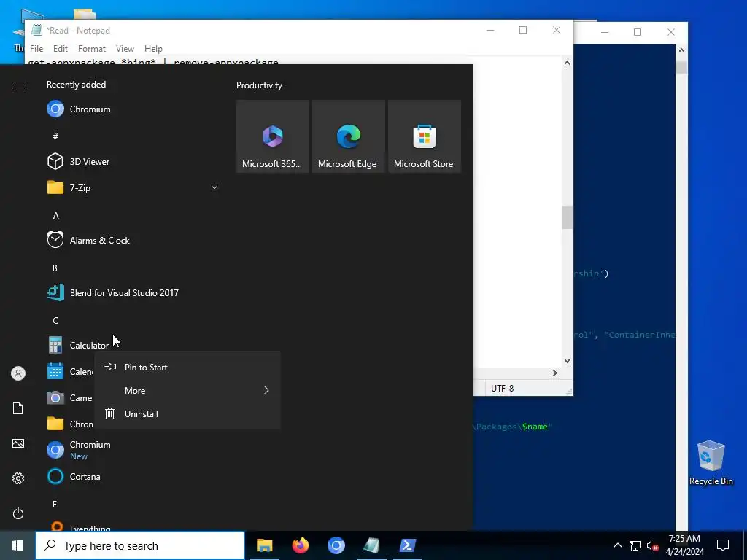
Task: Click the muted volume tray icon
Action: pyautogui.click(x=653, y=545)
